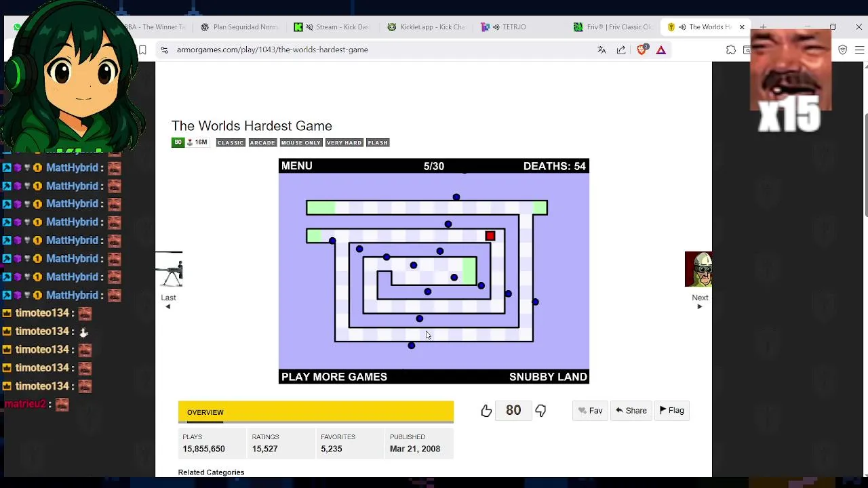Click the Related Categories heading
Viewport: 868px width, 488px height.
211,472
